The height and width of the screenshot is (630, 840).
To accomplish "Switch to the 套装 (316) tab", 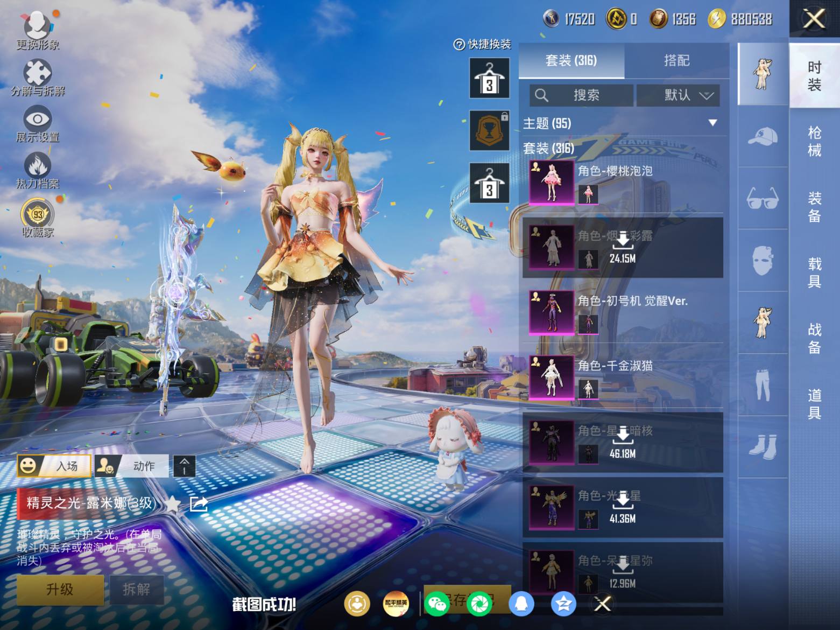I will [571, 61].
